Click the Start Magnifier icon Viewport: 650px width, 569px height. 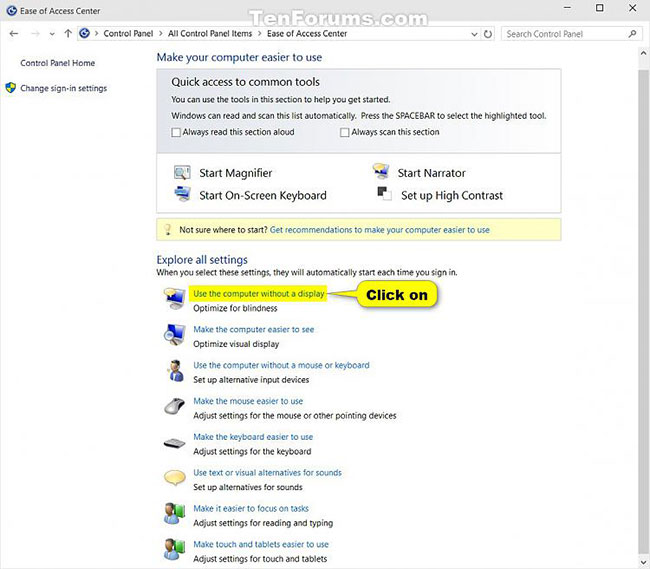tap(182, 172)
